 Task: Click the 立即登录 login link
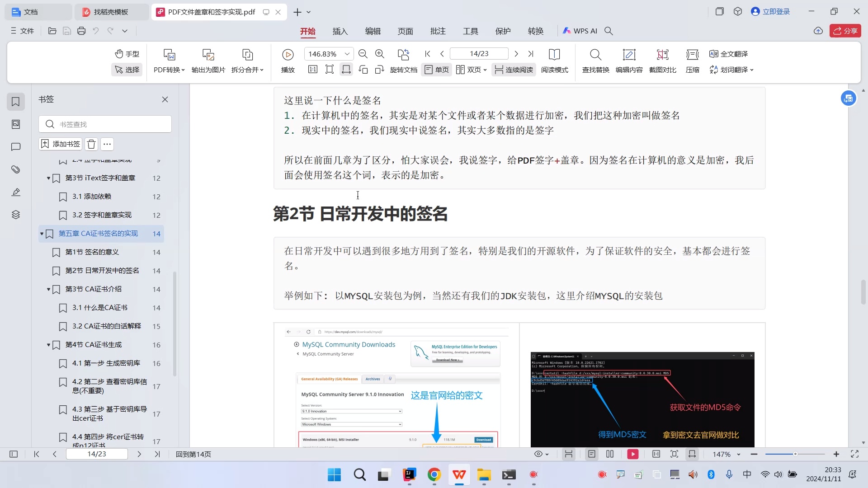pyautogui.click(x=776, y=11)
